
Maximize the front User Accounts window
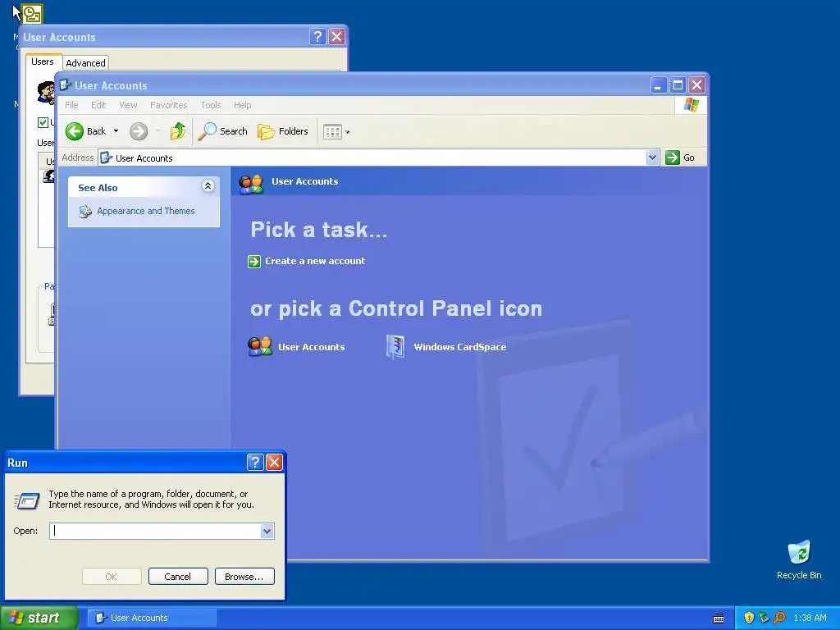678,84
